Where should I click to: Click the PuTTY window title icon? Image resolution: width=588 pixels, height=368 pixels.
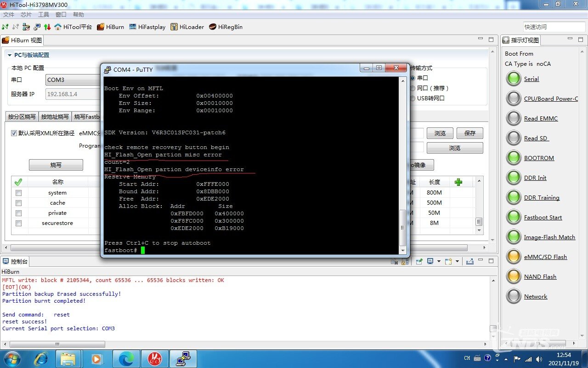(x=107, y=69)
